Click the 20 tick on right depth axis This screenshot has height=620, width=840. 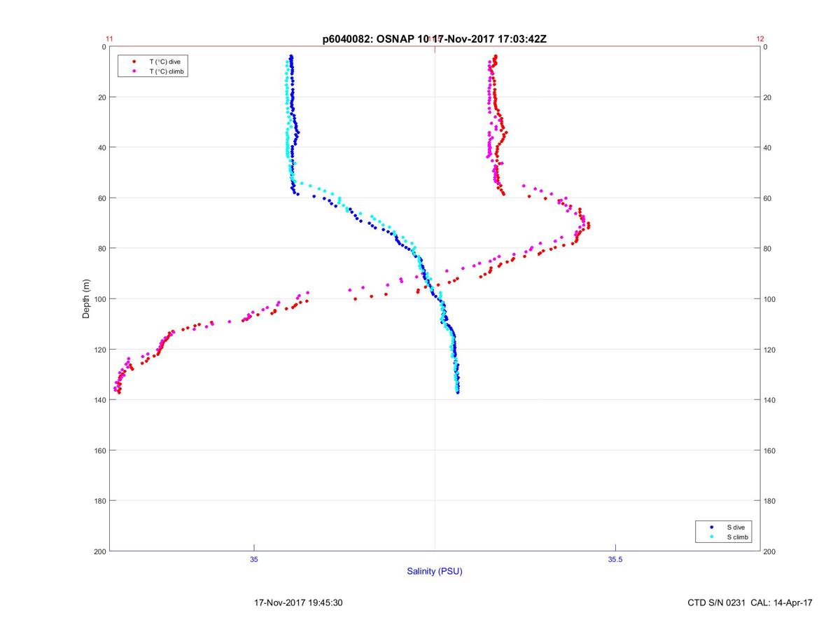click(767, 97)
